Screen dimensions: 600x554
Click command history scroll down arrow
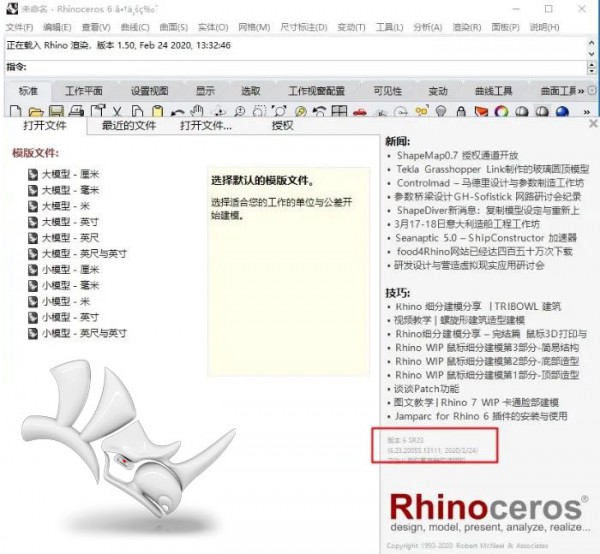point(591,54)
